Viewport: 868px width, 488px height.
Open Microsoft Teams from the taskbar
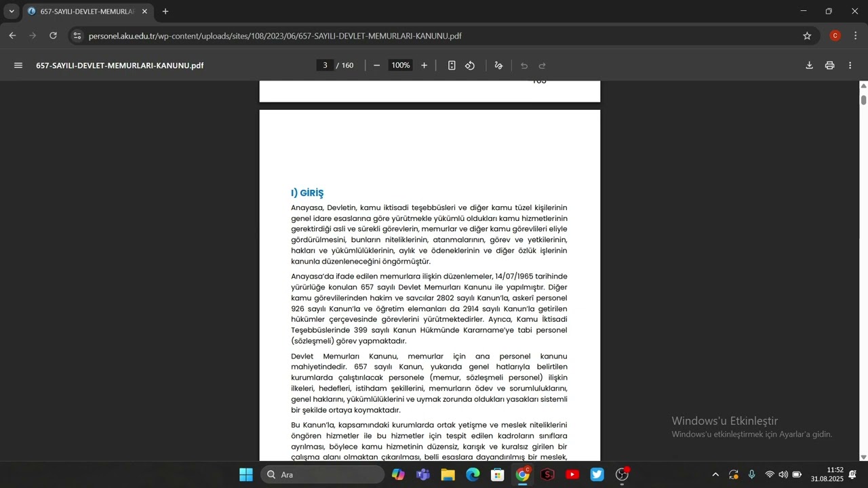pos(423,474)
